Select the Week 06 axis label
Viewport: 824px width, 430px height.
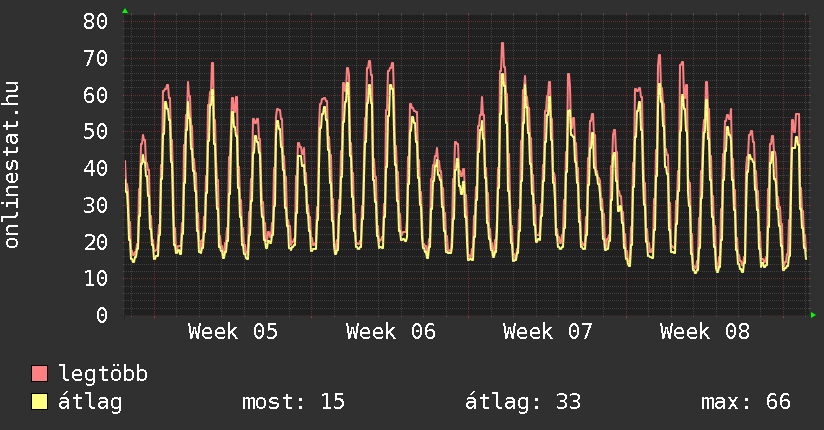tap(391, 332)
